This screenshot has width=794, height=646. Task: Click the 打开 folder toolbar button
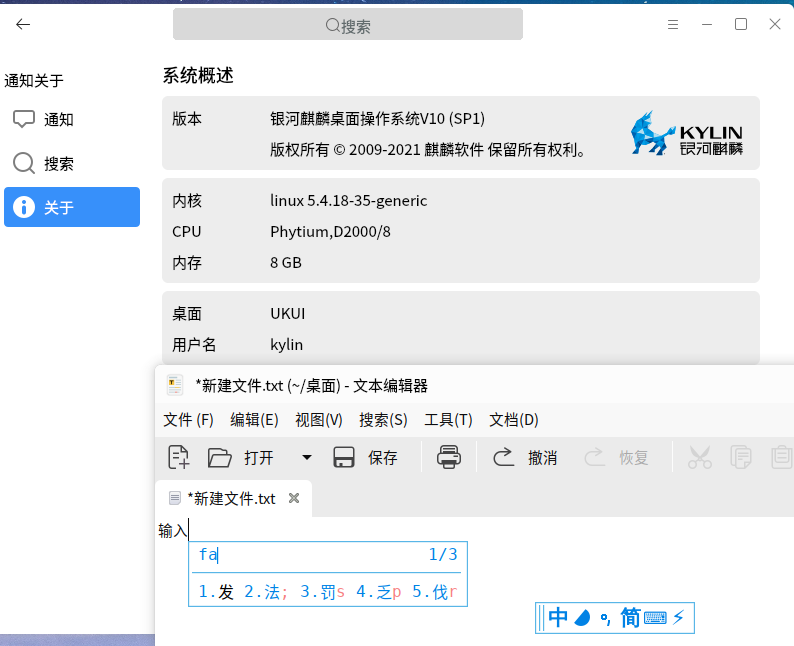(241, 458)
